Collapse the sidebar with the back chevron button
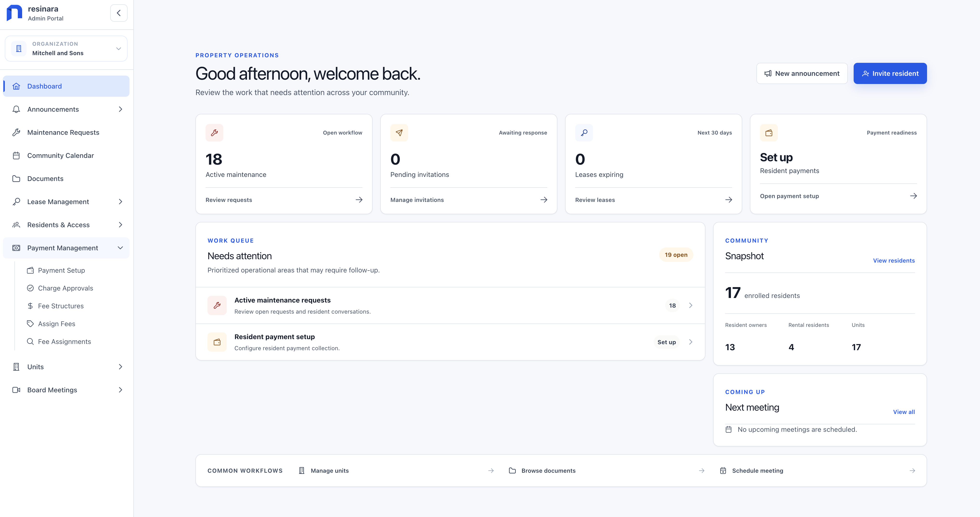The width and height of the screenshot is (980, 517). click(x=119, y=13)
